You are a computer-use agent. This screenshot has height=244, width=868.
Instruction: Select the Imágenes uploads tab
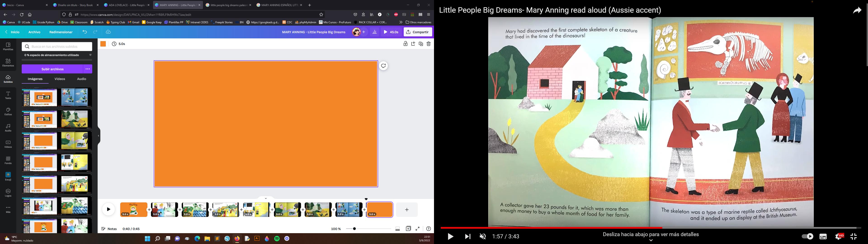(35, 79)
